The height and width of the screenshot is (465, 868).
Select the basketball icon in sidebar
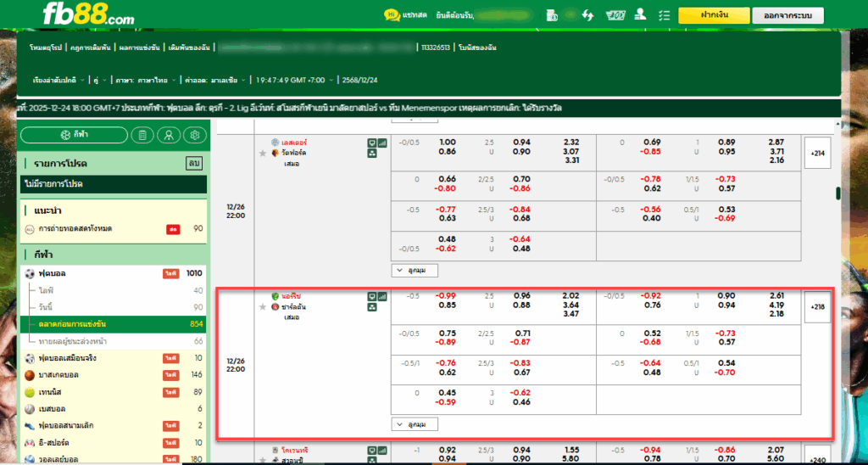pos(30,375)
